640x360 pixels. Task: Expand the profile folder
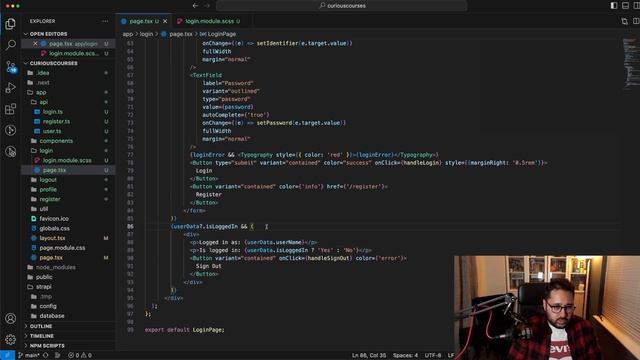coord(68,190)
